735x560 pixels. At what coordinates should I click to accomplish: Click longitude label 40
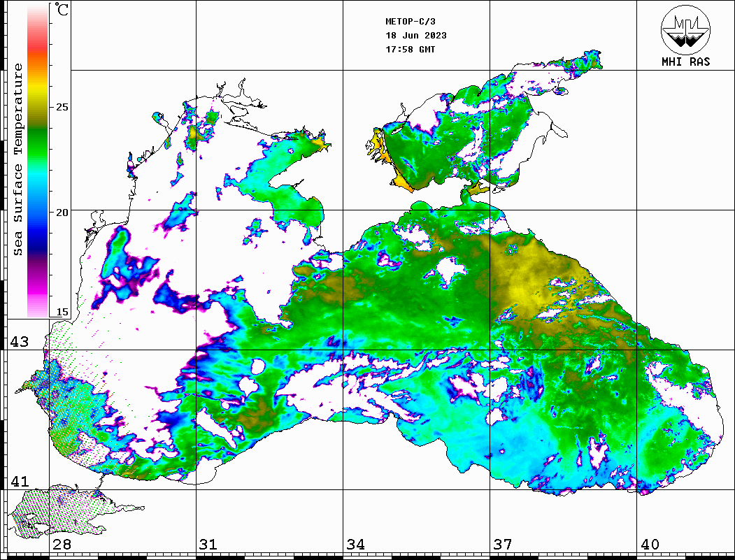tap(650, 544)
